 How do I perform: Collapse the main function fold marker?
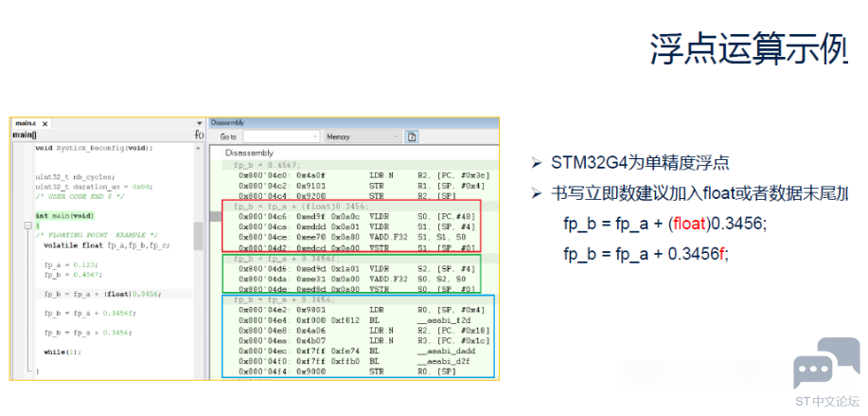pyautogui.click(x=27, y=226)
